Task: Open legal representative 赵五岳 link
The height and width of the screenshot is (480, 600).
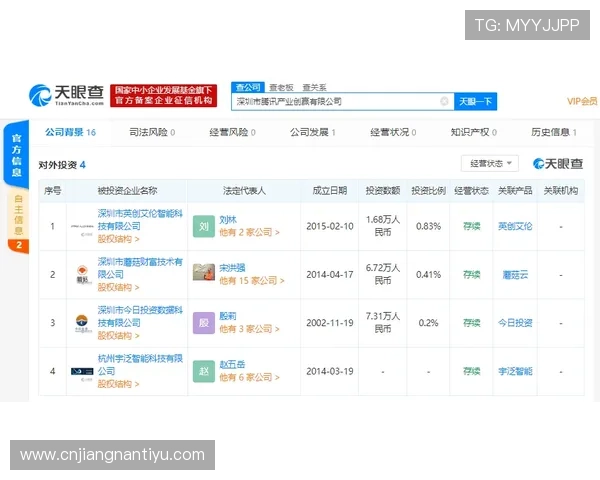Action: point(232,364)
